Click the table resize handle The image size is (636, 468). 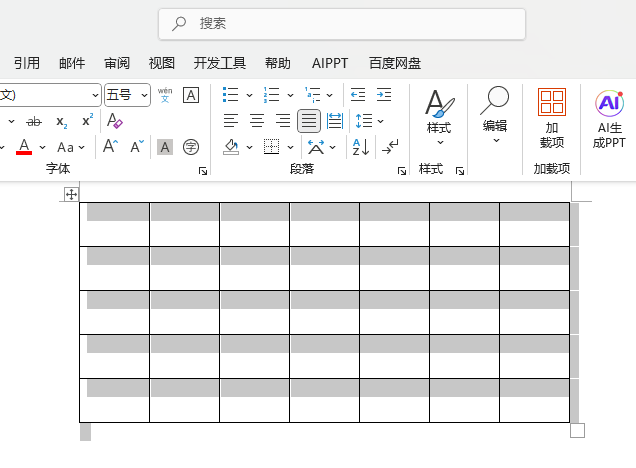tap(577, 430)
